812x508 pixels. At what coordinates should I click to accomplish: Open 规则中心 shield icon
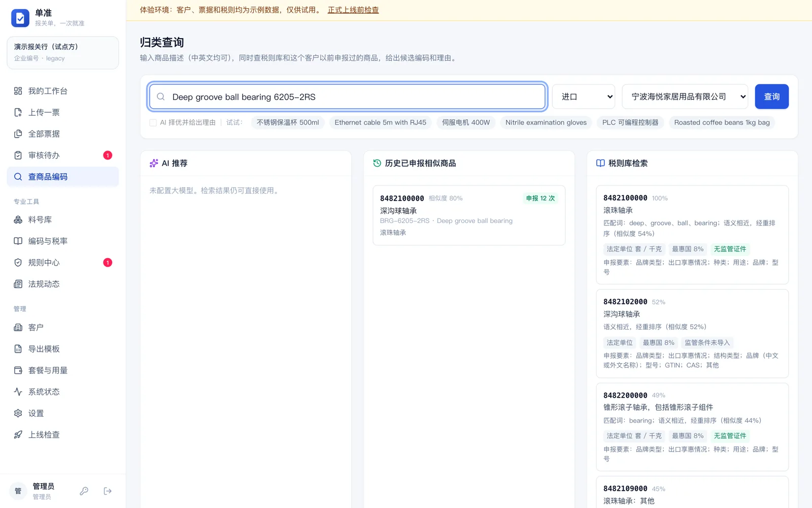click(18, 263)
